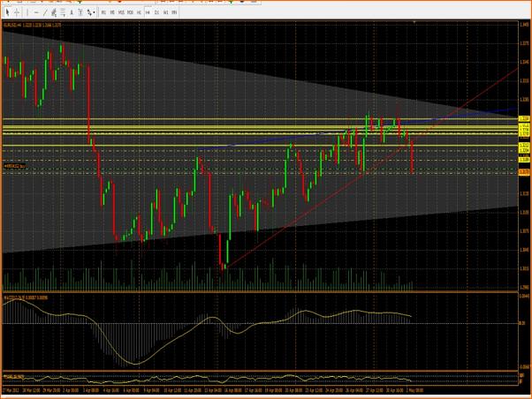Select the Fibonacci Retracement tool
532x399 pixels.
coord(63,12)
